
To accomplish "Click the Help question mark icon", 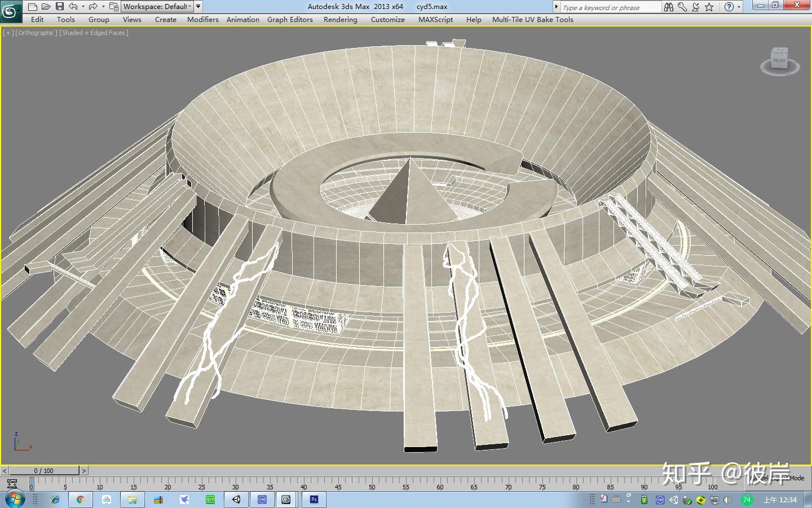I will click(x=729, y=7).
